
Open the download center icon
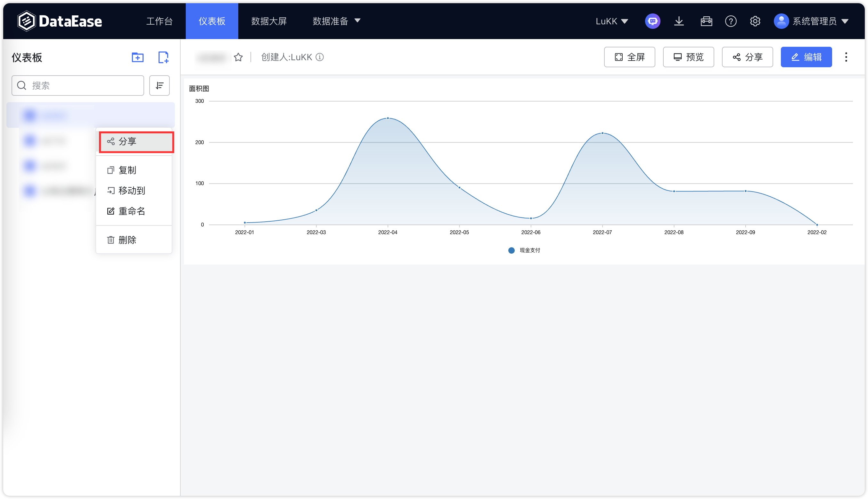tap(678, 21)
